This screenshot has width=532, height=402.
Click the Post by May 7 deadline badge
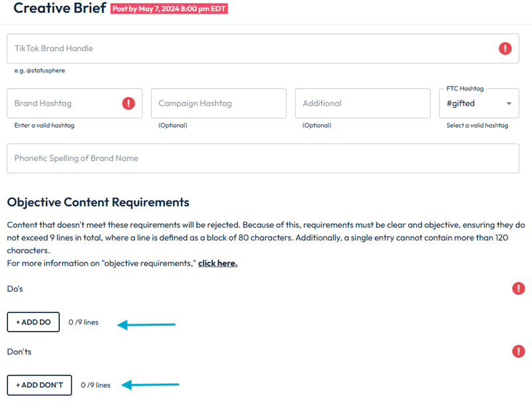pos(169,9)
